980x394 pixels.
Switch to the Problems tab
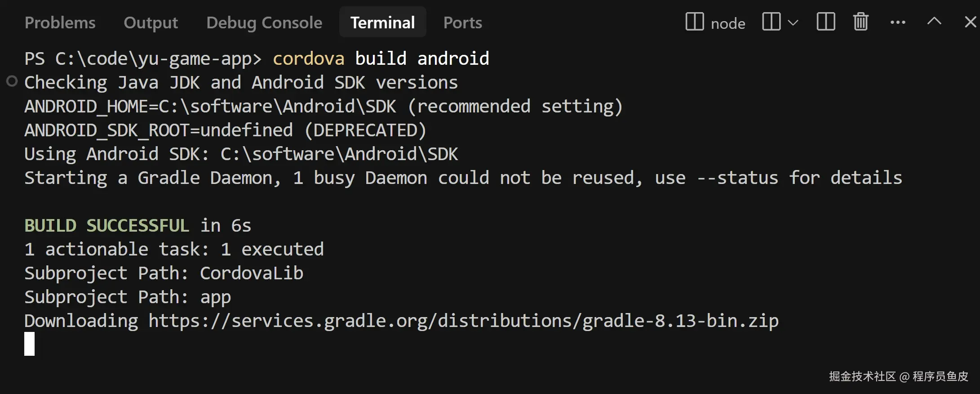(60, 22)
